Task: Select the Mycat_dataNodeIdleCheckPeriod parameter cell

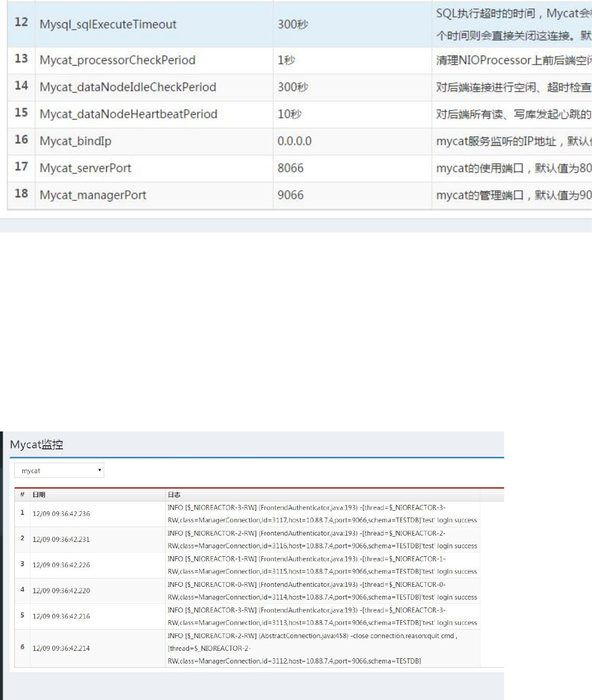Action: pos(154,87)
